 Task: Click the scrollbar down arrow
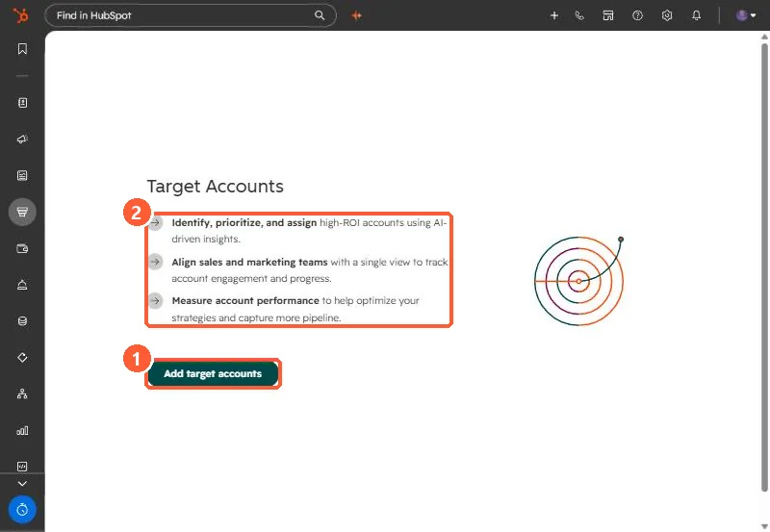pyautogui.click(x=764, y=526)
